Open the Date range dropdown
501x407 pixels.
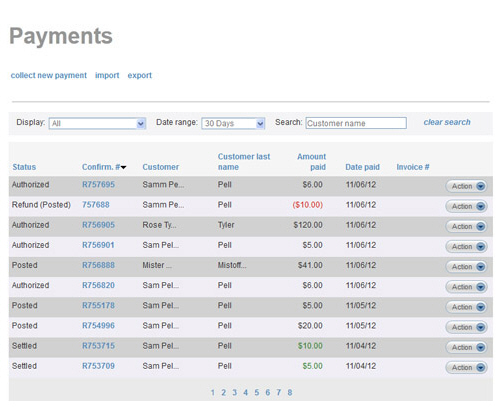(x=233, y=124)
